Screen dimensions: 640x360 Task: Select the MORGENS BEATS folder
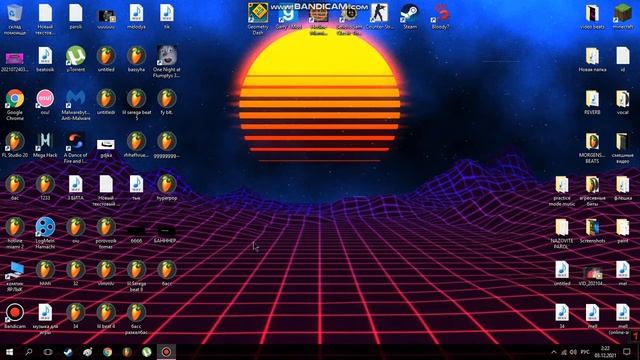(x=592, y=147)
